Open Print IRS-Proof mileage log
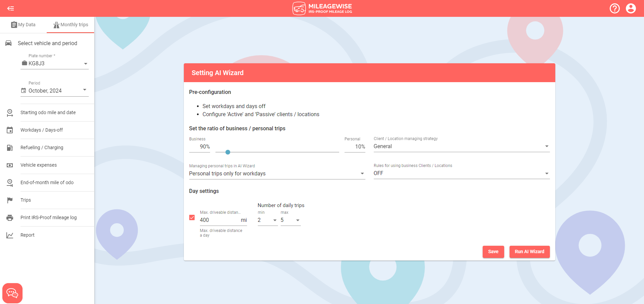Screen dimensions: 644x304 click(47, 217)
